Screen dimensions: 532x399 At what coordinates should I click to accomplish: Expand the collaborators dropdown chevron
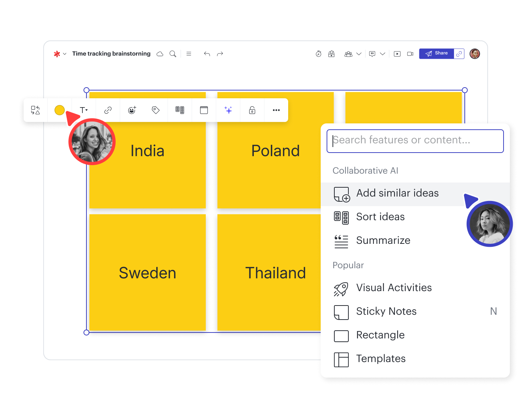359,54
